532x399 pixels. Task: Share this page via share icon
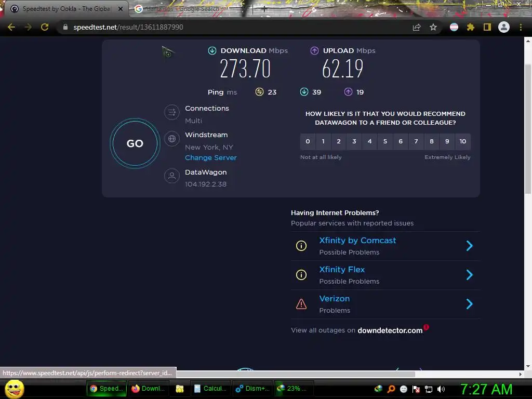coord(417,27)
